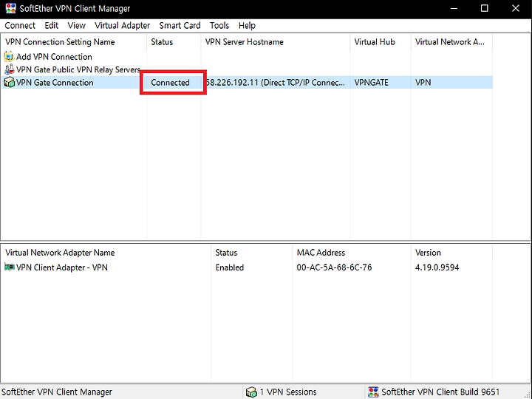Click 1 VPN Sessions status text
This screenshot has width=532, height=399.
pyautogui.click(x=288, y=392)
